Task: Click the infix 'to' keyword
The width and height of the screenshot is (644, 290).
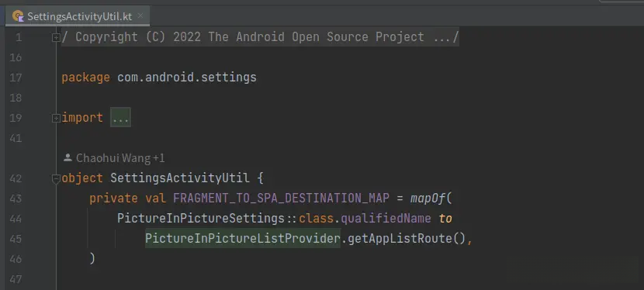Action: [445, 218]
